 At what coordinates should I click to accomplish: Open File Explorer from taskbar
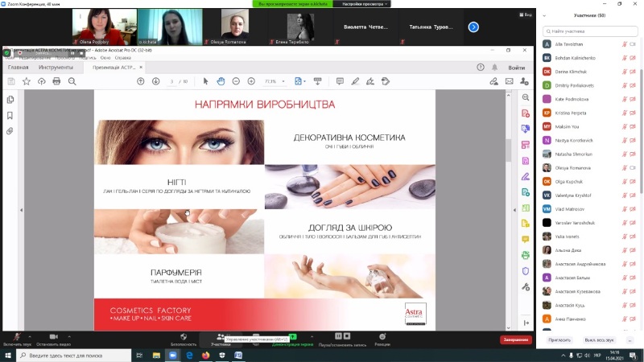coord(156,355)
